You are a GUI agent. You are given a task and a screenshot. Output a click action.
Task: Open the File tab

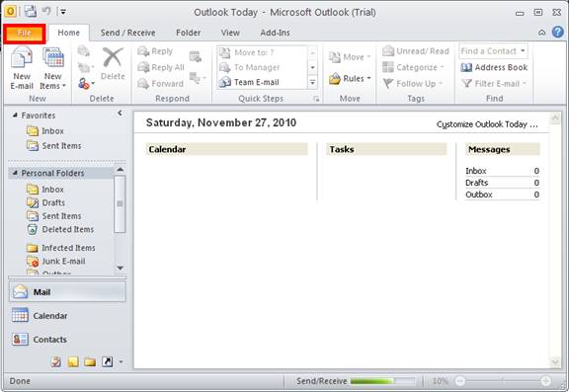pyautogui.click(x=25, y=34)
